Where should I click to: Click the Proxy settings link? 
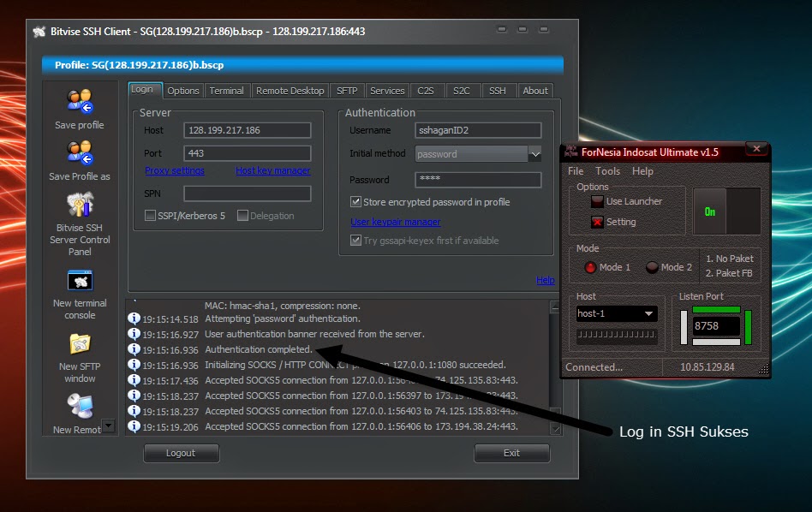click(x=175, y=170)
